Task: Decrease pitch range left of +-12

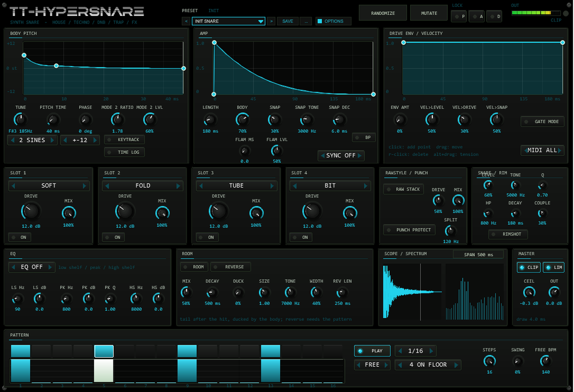Action: 66,140
